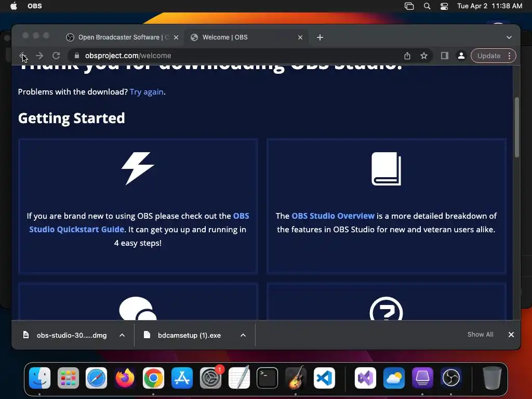Bookmark this page with the star icon
This screenshot has height=399, width=532.
pyautogui.click(x=424, y=56)
